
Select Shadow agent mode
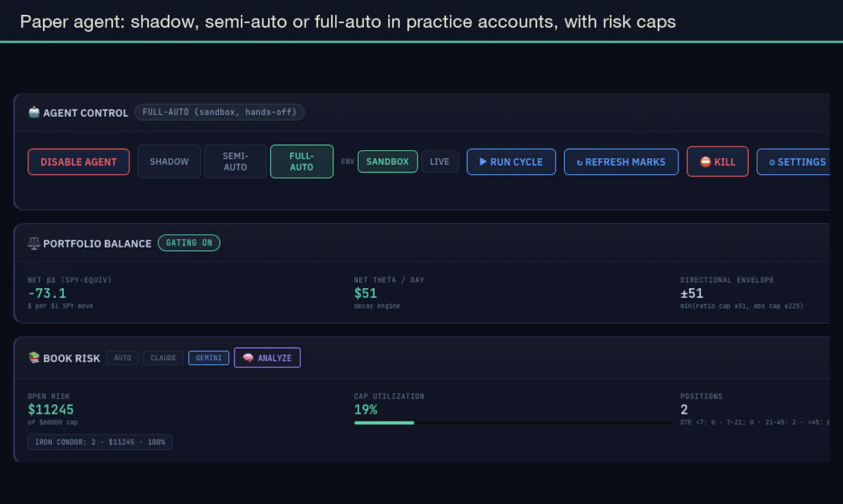point(169,162)
